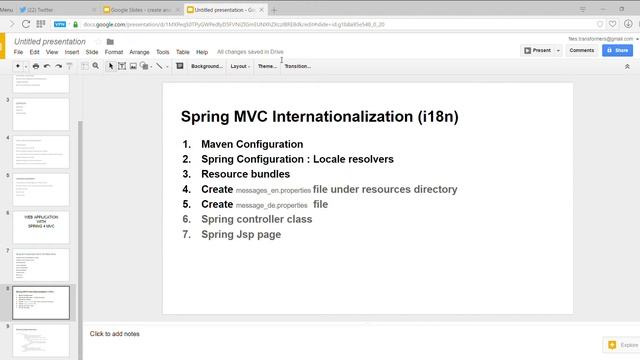Open the Help menu

tap(202, 52)
